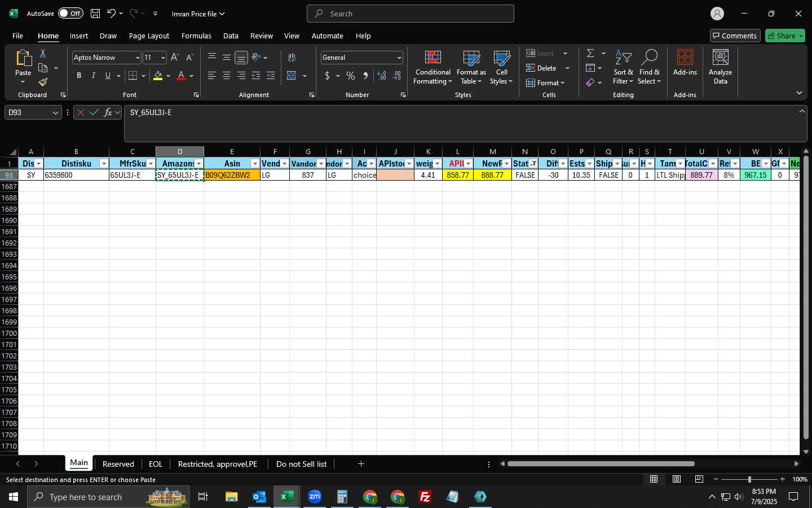Switch to Page Break Preview icon

tap(699, 479)
